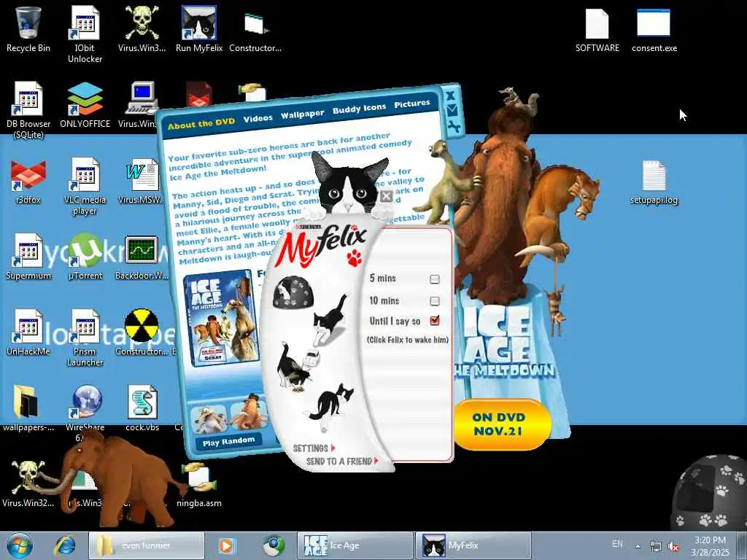Select the SOFTWARE file icon
Image resolution: width=747 pixels, height=560 pixels.
click(597, 30)
